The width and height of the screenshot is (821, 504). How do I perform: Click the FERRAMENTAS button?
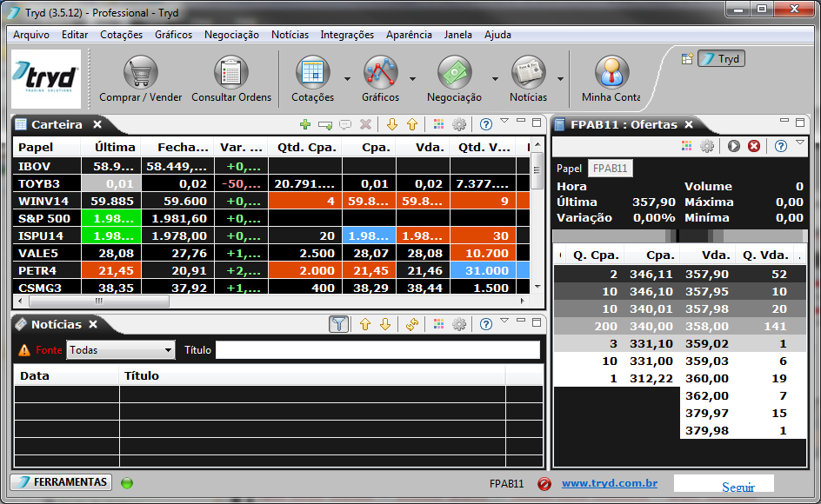(61, 482)
